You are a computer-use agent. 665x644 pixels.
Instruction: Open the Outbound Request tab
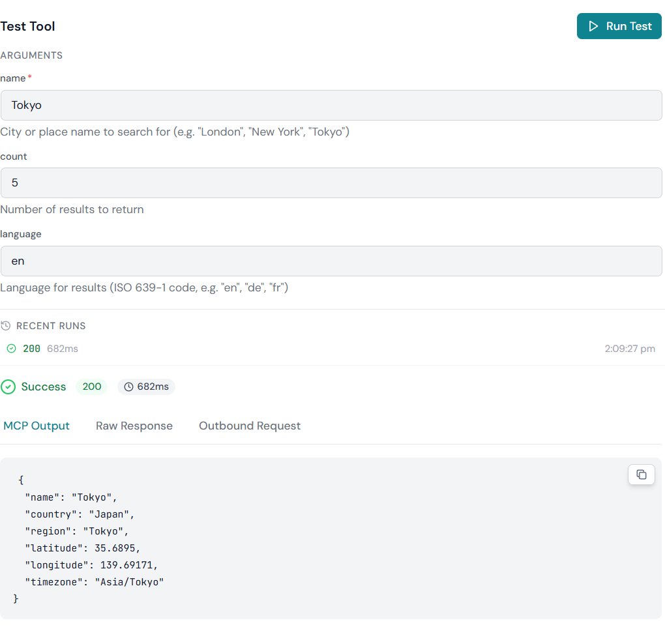click(x=250, y=426)
